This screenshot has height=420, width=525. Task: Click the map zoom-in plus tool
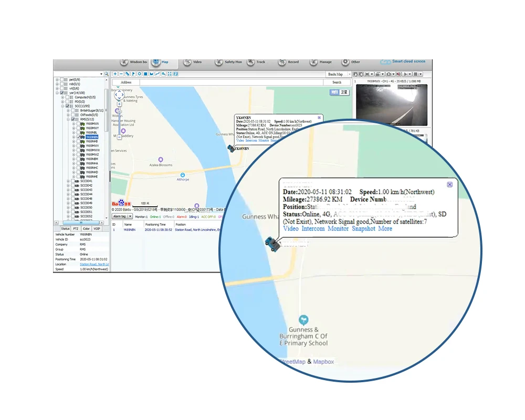(115, 74)
